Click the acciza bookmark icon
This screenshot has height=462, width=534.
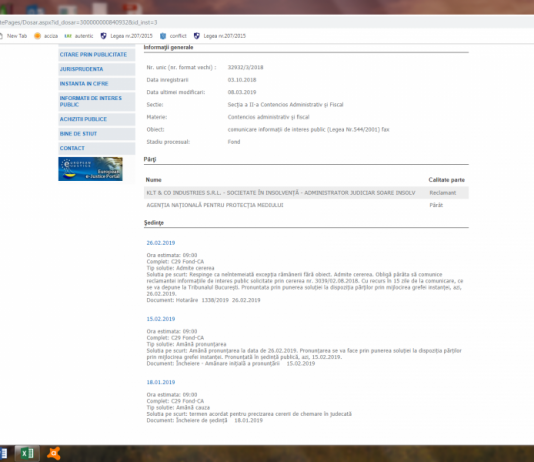coord(37,36)
